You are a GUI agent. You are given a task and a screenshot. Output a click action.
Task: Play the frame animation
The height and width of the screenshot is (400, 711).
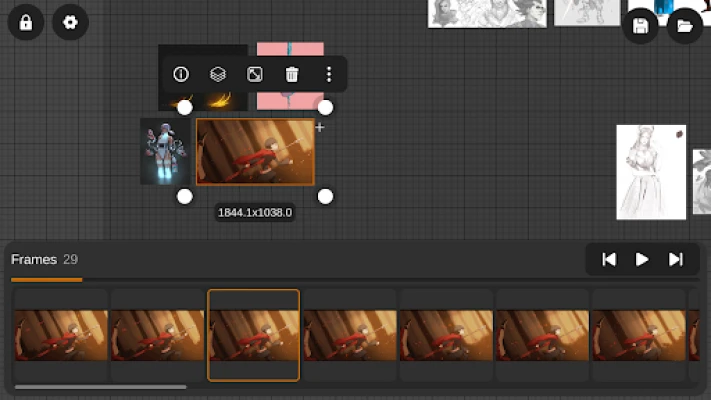[642, 259]
